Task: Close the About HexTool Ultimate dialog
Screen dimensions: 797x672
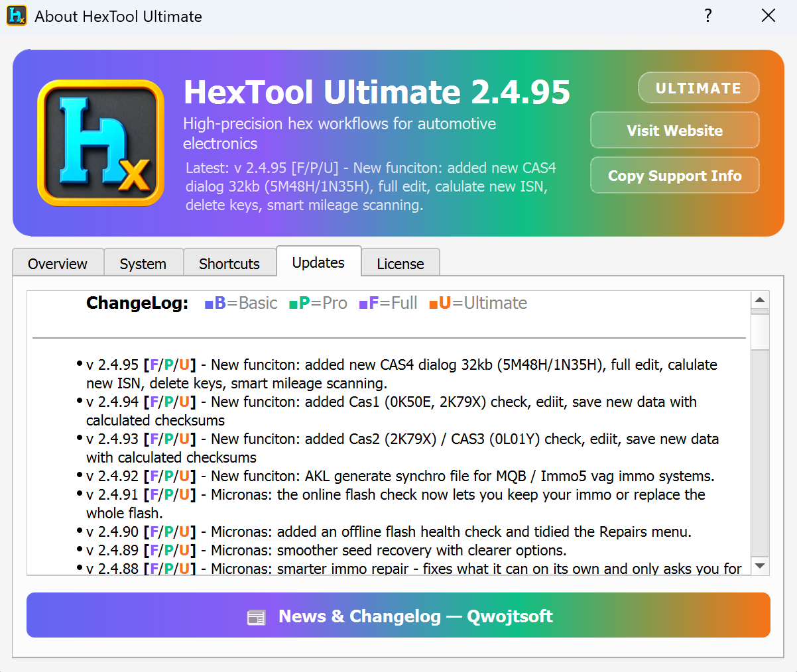Action: pyautogui.click(x=768, y=15)
